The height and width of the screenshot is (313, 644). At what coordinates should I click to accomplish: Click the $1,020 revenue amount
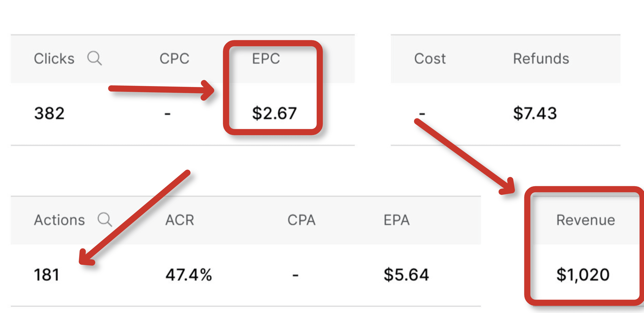click(x=583, y=275)
